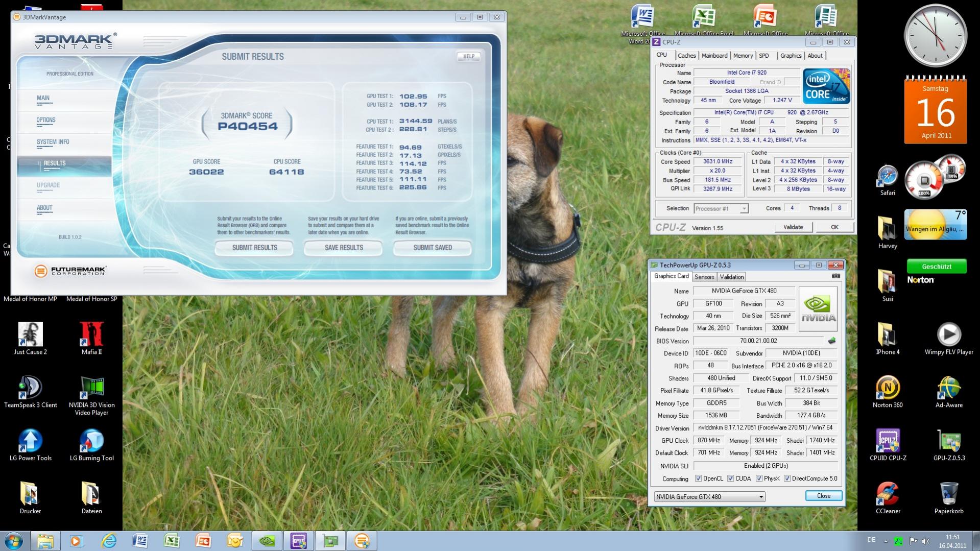Launch Wimpy FLV Player shortcut

click(948, 336)
